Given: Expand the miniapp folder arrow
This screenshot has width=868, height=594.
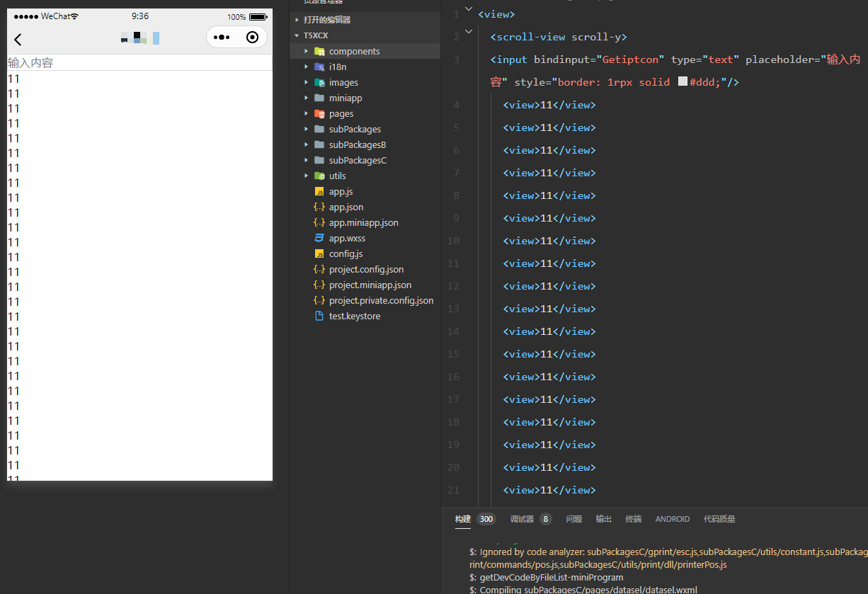Looking at the screenshot, I should tap(306, 98).
